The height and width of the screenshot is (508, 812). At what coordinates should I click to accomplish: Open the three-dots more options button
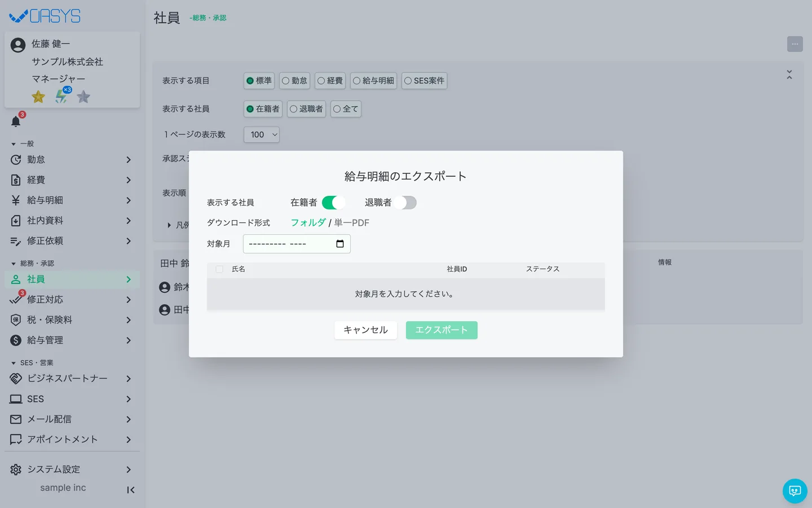click(x=795, y=44)
